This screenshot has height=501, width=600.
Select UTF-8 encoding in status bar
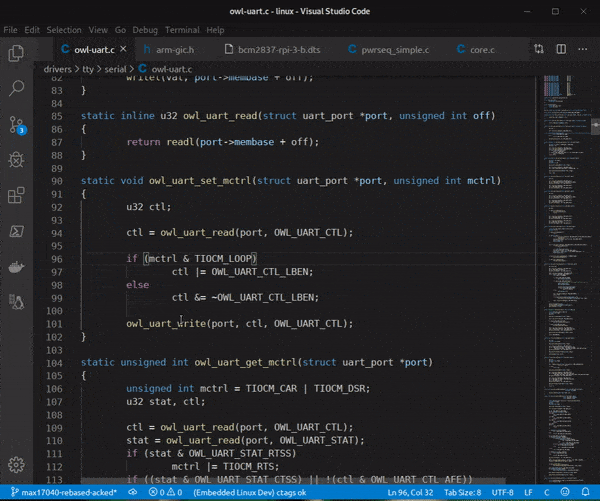[502, 492]
